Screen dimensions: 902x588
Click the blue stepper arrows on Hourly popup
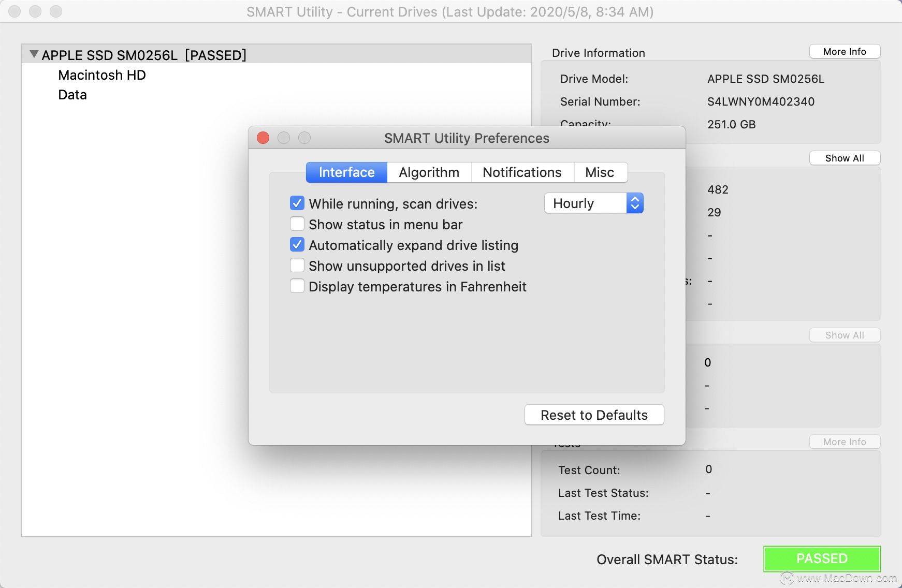635,203
